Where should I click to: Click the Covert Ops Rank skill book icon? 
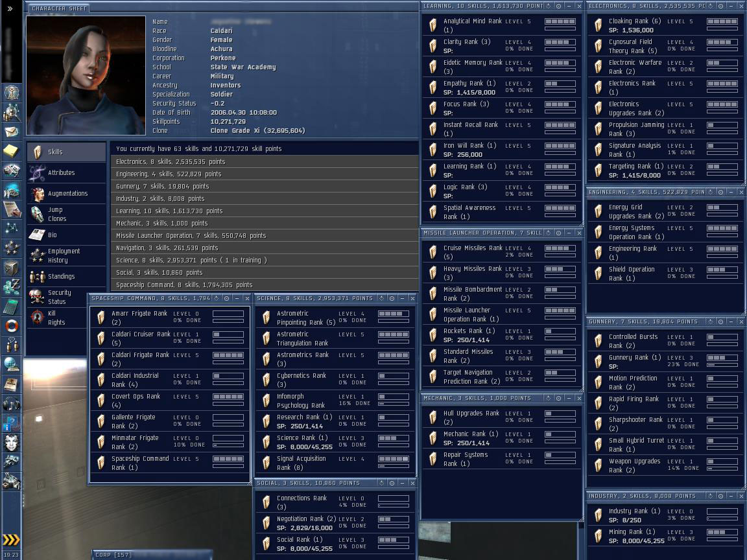[101, 401]
